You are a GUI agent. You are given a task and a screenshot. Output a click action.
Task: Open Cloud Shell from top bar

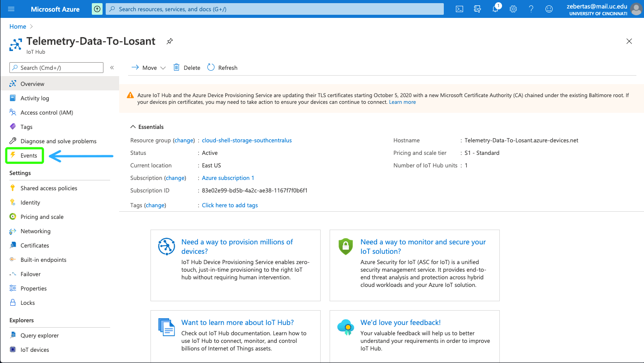tap(459, 9)
